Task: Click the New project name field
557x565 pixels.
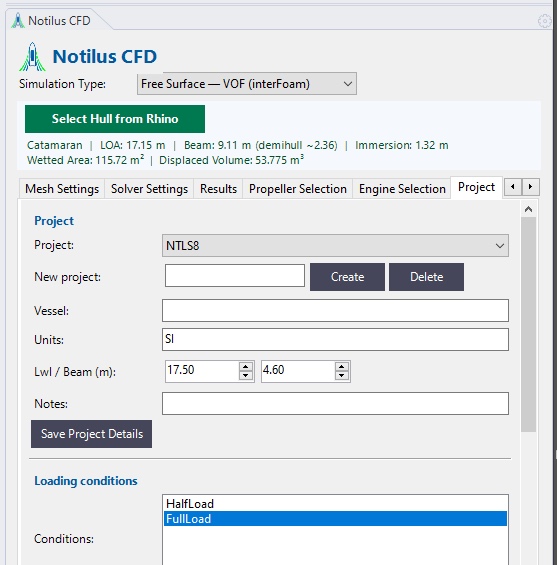Action: [235, 276]
